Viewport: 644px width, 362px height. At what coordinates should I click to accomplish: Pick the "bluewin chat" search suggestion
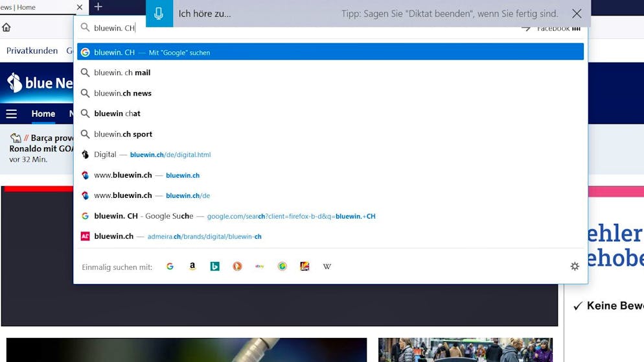point(330,114)
